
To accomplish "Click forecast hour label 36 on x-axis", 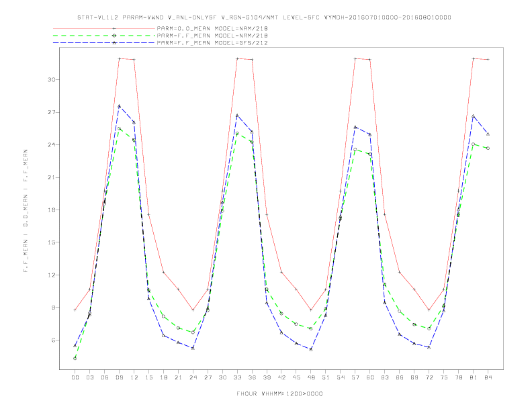I will (252, 377).
